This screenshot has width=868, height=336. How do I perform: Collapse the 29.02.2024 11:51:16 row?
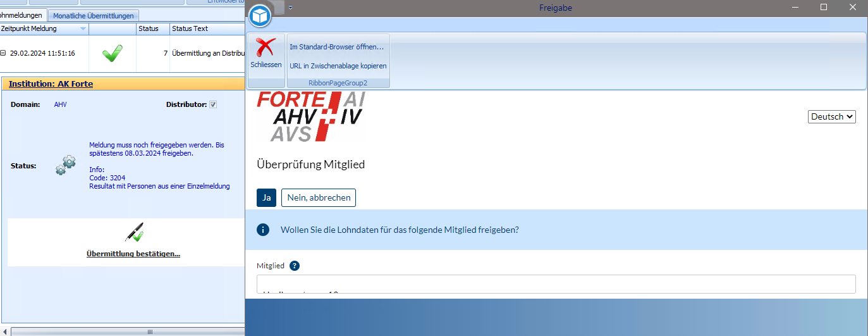pyautogui.click(x=3, y=53)
